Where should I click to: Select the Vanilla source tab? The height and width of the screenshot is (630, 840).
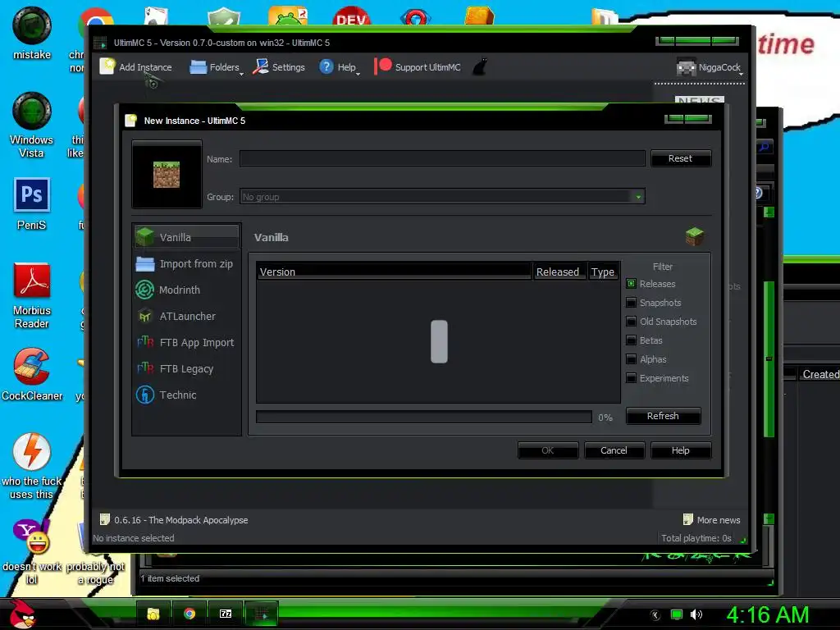pyautogui.click(x=186, y=237)
